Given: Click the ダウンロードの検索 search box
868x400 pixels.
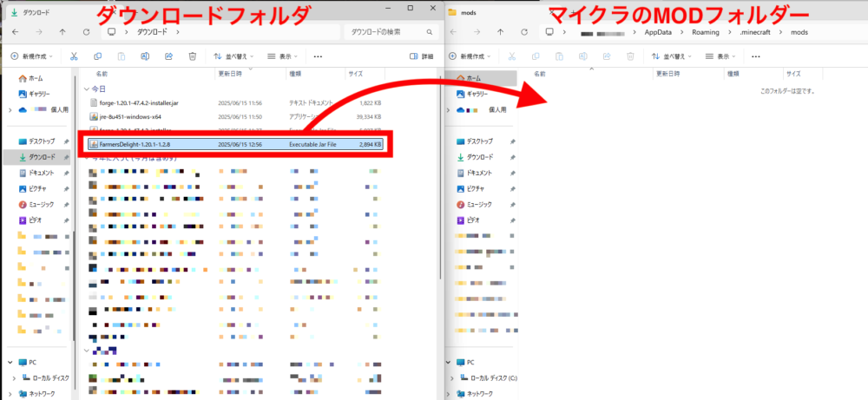Looking at the screenshot, I should [x=389, y=32].
